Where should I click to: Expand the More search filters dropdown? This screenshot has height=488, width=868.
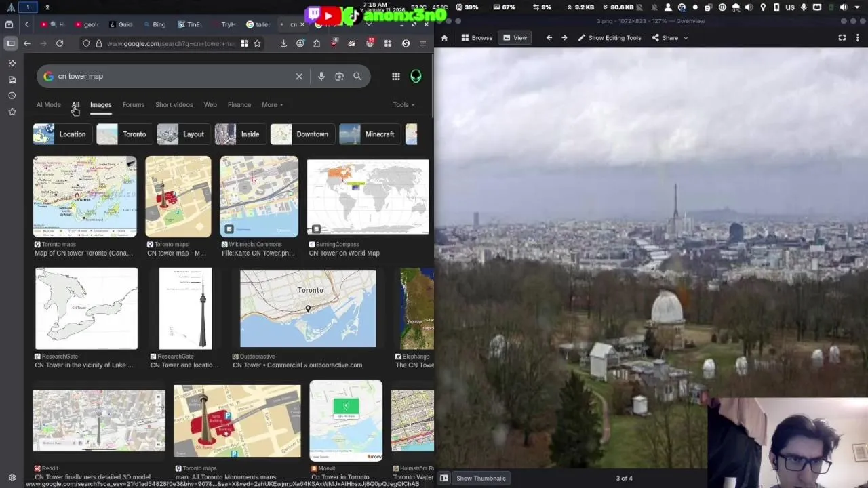point(273,104)
